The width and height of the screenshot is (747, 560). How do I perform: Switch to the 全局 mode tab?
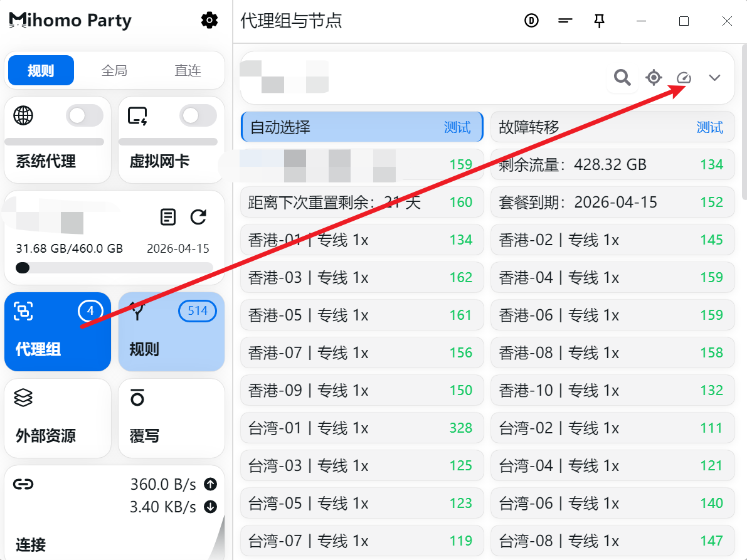114,70
